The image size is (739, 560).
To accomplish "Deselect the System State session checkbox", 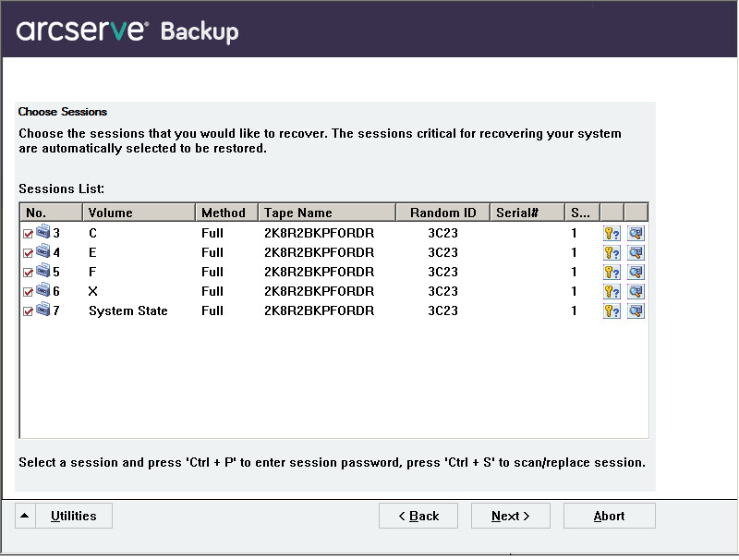I will pos(29,311).
